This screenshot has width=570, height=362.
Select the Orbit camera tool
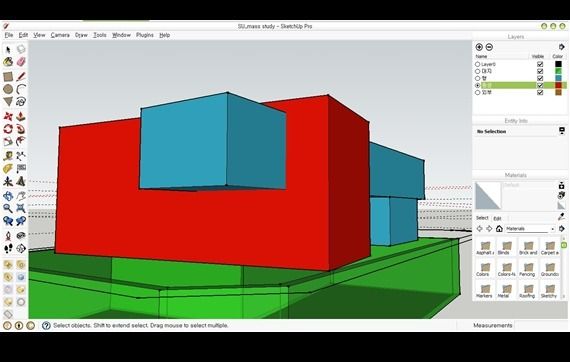(x=8, y=196)
